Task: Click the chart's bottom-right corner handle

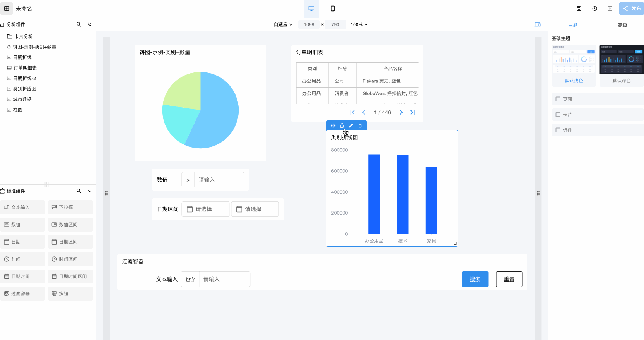Action: point(455,244)
